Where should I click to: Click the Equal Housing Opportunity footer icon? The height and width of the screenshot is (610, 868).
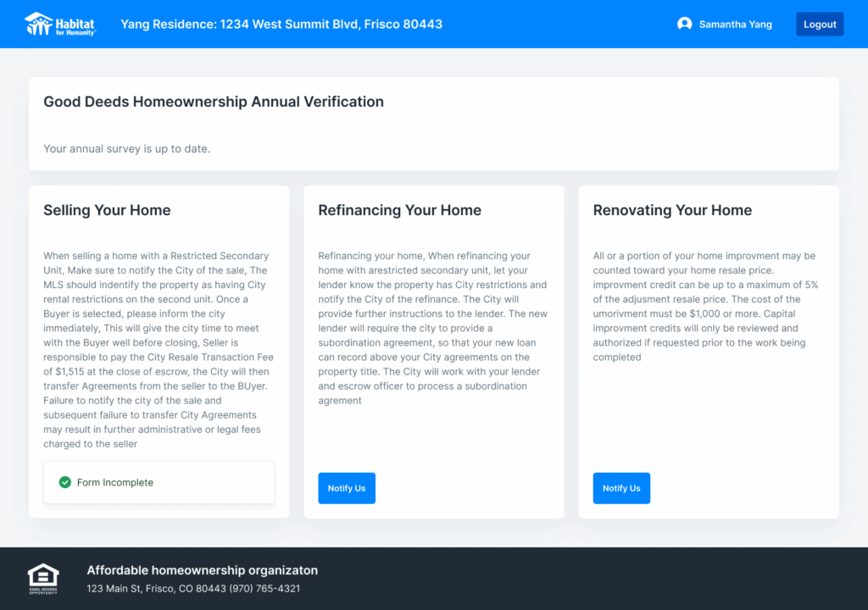pyautogui.click(x=43, y=579)
